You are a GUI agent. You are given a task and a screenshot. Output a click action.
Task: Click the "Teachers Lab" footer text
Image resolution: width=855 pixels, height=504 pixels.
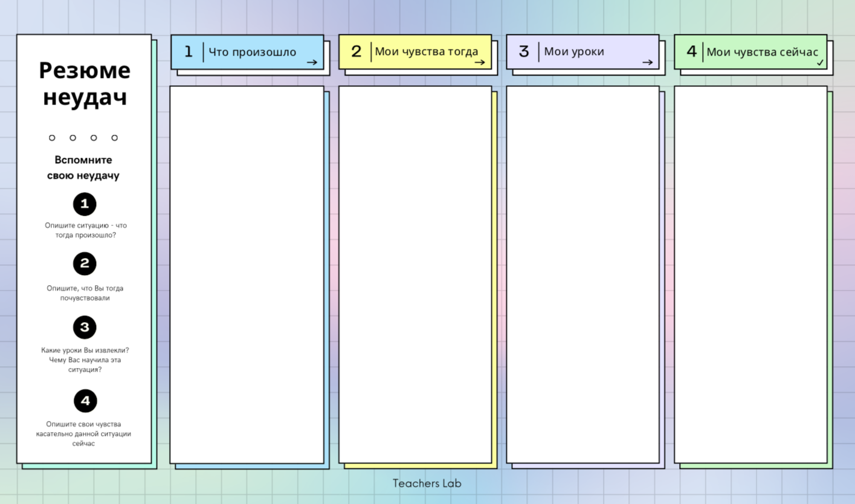(427, 483)
